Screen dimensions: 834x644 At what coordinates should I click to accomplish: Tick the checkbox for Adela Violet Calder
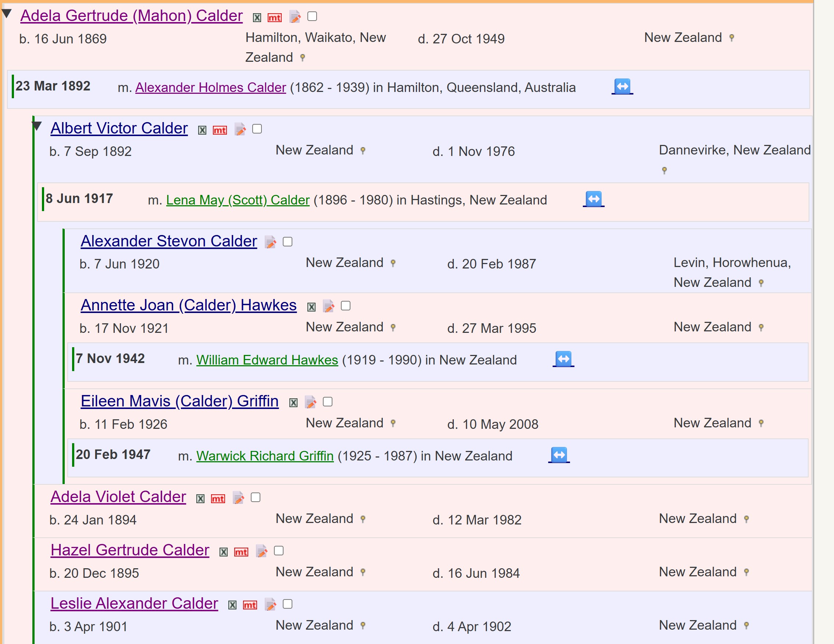tap(256, 497)
